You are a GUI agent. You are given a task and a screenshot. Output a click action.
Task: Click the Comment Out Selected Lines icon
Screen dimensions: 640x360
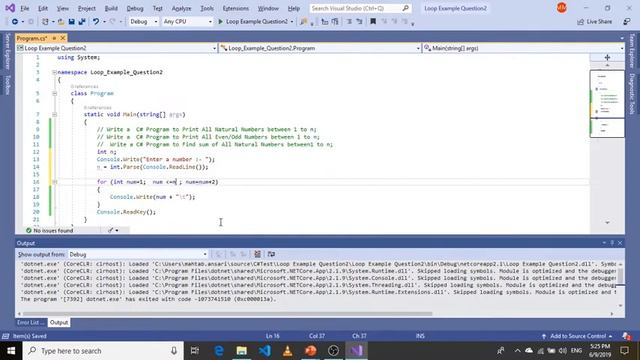349,22
